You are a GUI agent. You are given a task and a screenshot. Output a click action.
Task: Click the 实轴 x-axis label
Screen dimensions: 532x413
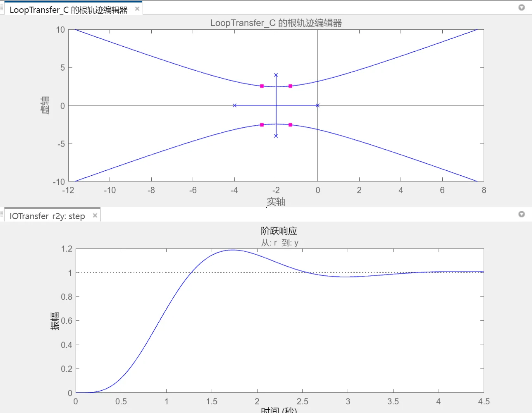276,201
